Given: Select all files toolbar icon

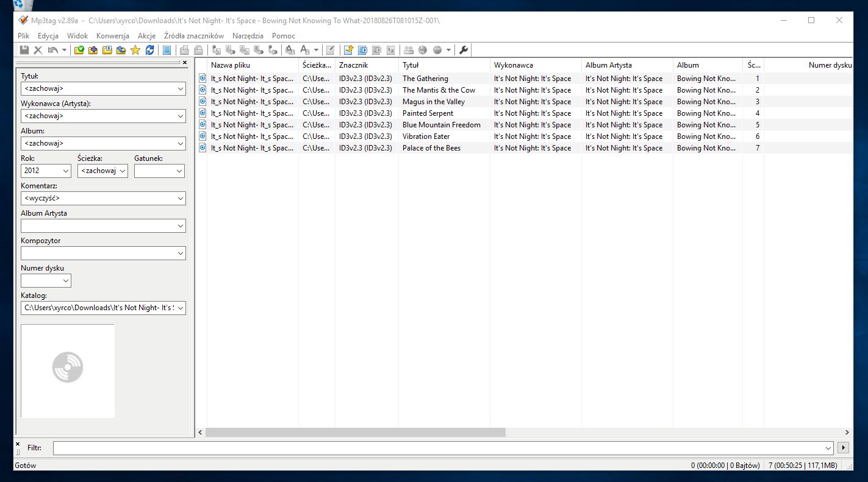Looking at the screenshot, I should pyautogui.click(x=167, y=50).
